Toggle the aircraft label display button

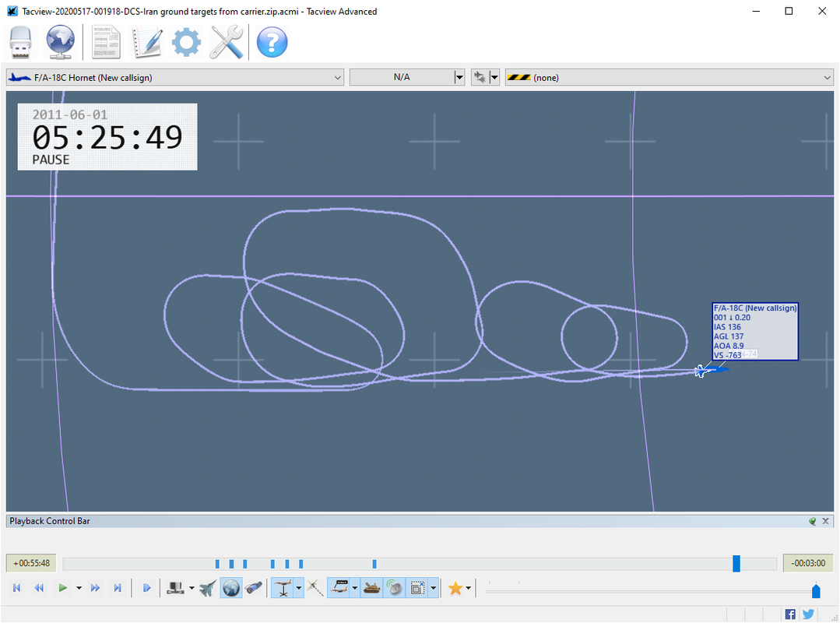(339, 588)
